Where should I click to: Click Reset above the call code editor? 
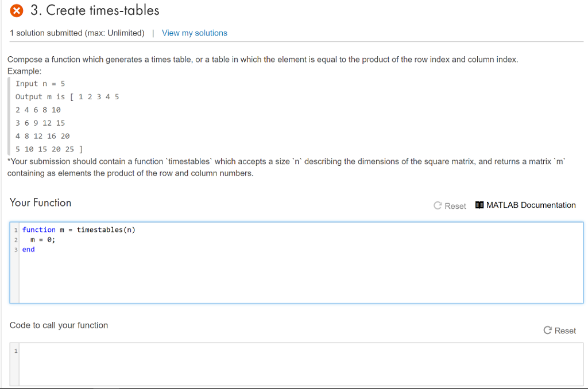[x=559, y=330]
